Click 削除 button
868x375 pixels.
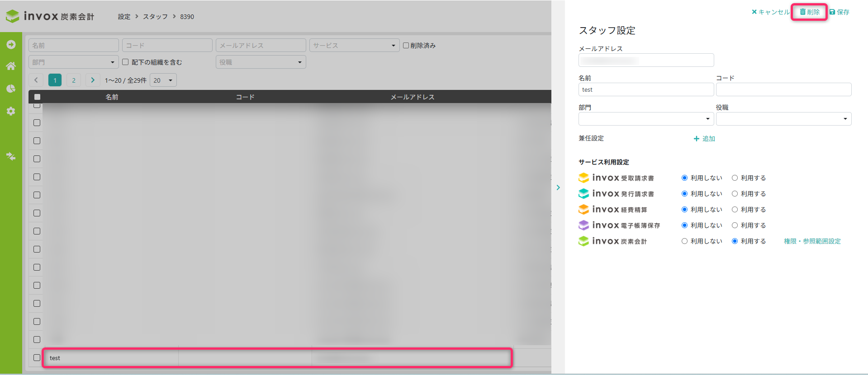tap(810, 12)
